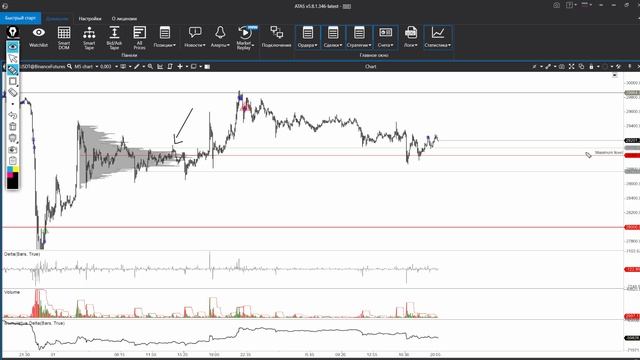Expand the Статистика dropdown
640x360 pixels.
tap(438, 38)
